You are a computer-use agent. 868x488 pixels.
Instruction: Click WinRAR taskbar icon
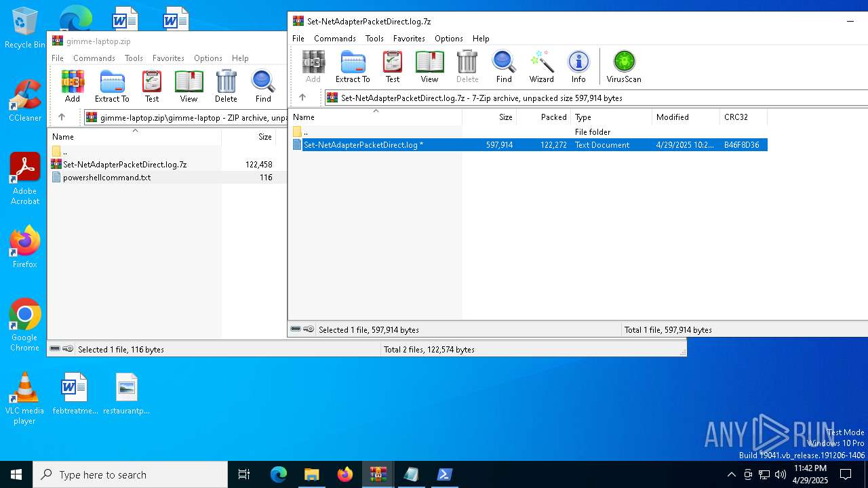[378, 474]
